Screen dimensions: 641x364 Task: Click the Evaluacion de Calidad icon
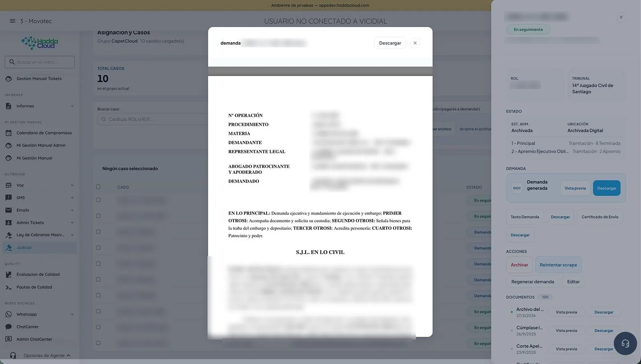(8, 275)
